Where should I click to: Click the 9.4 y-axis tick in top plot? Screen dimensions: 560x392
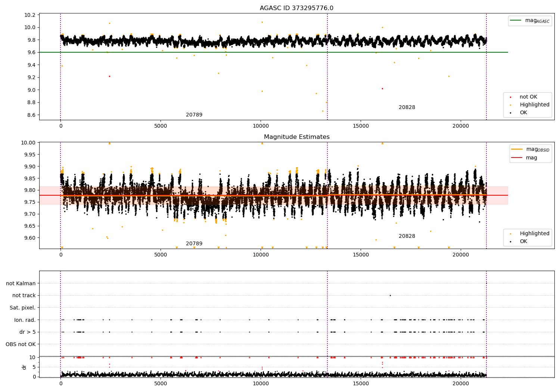31,65
